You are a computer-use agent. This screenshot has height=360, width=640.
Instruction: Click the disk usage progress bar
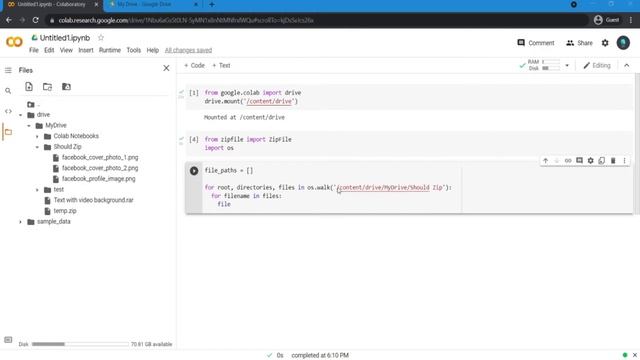pos(80,344)
